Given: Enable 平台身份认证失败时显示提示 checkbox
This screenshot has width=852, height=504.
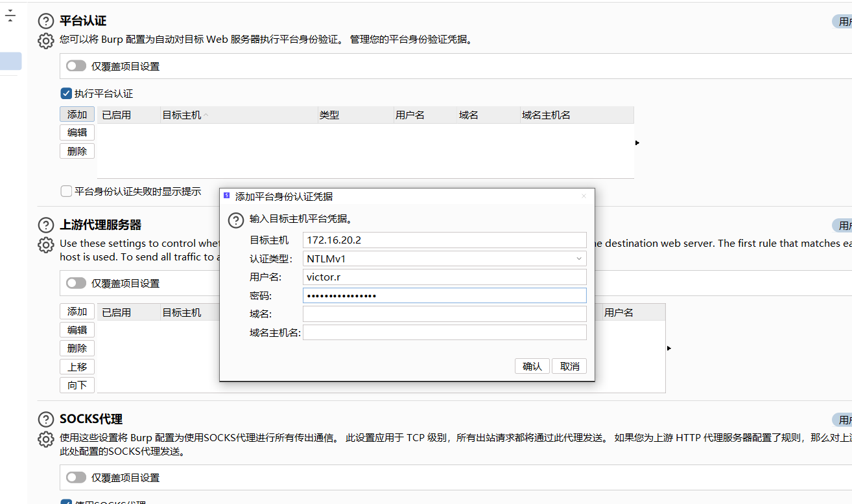Looking at the screenshot, I should click(65, 190).
